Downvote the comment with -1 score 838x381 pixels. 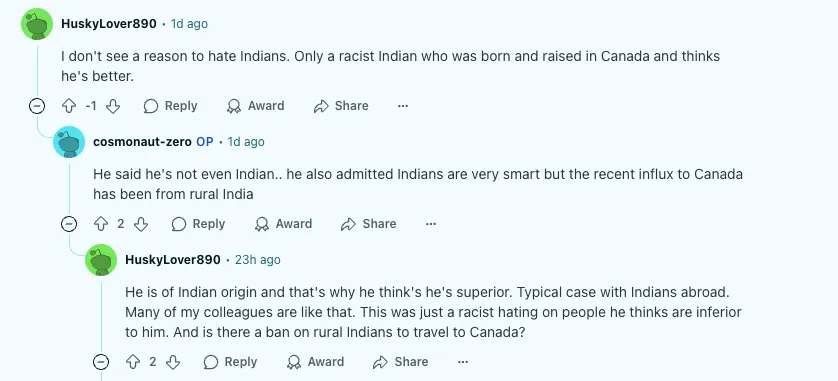click(x=113, y=106)
